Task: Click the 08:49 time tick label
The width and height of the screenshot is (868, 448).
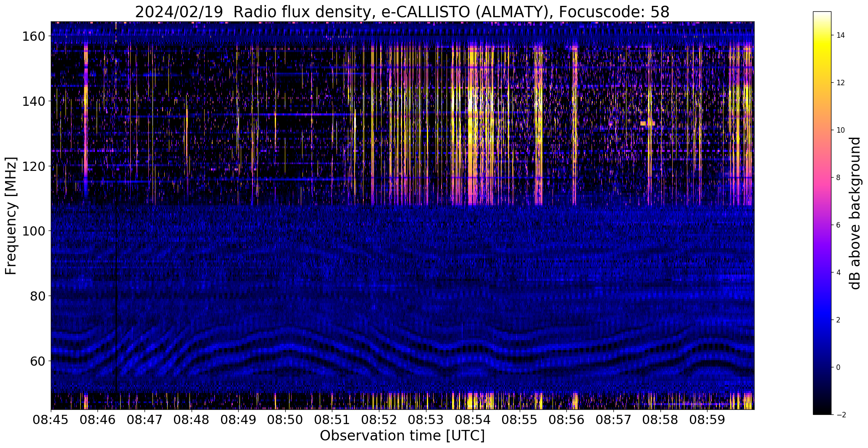Action: click(239, 420)
